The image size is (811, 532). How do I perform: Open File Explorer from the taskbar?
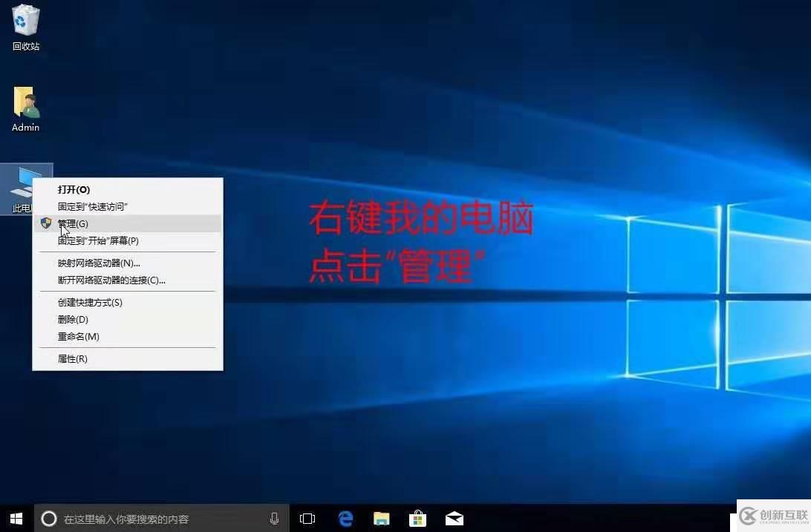382,519
